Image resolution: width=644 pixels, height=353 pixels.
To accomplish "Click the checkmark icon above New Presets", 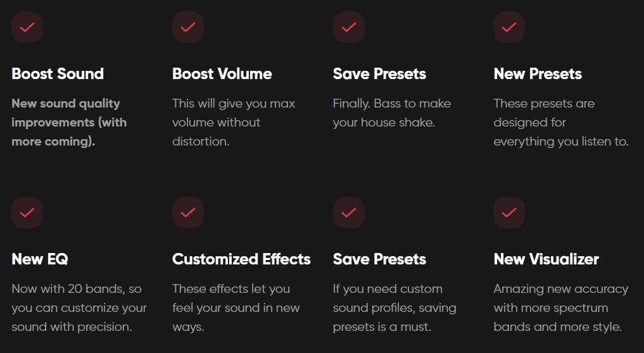I will point(509,27).
